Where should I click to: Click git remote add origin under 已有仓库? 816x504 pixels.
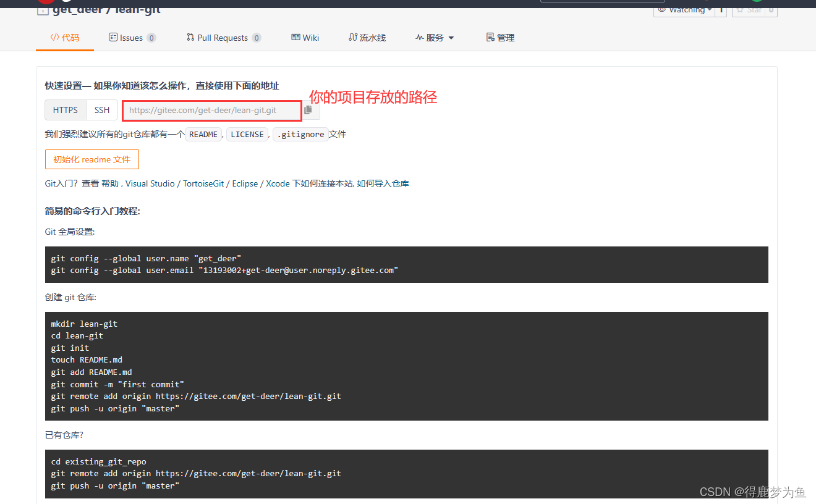196,473
